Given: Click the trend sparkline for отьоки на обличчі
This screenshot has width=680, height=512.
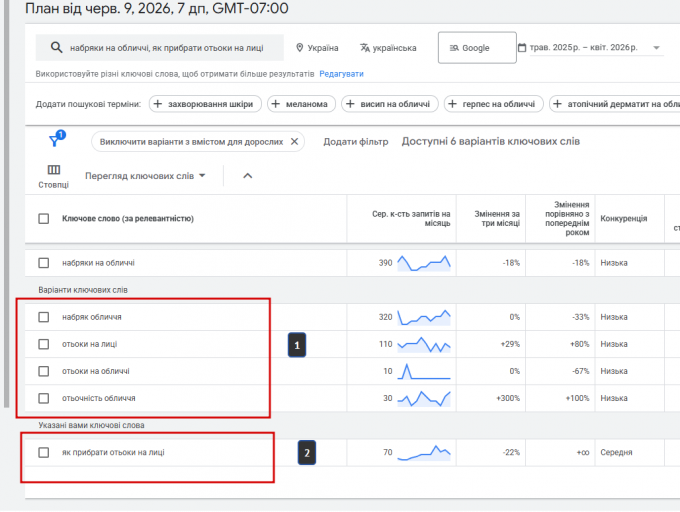Looking at the screenshot, I should tap(424, 371).
